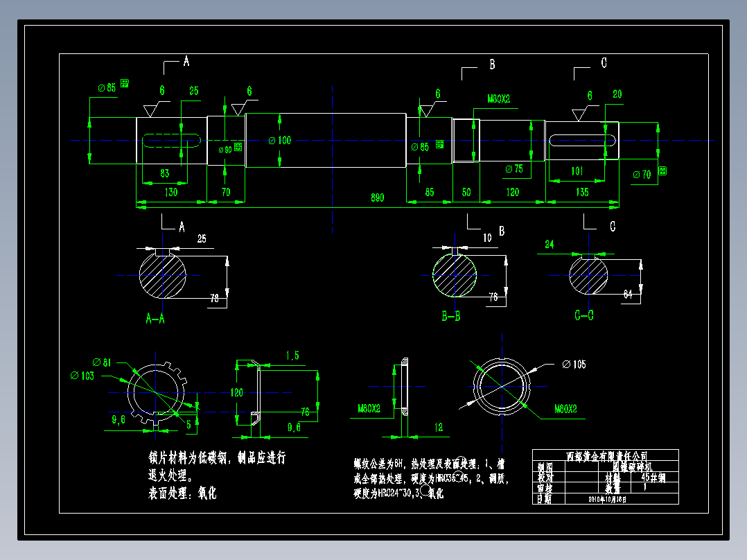This screenshot has height=560, width=747.
Task: Select the 12 nut width dimension
Action: pyautogui.click(x=438, y=428)
